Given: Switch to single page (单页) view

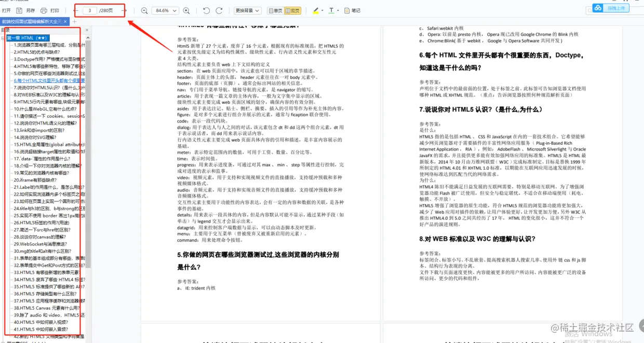Looking at the screenshot, I should coord(276,10).
